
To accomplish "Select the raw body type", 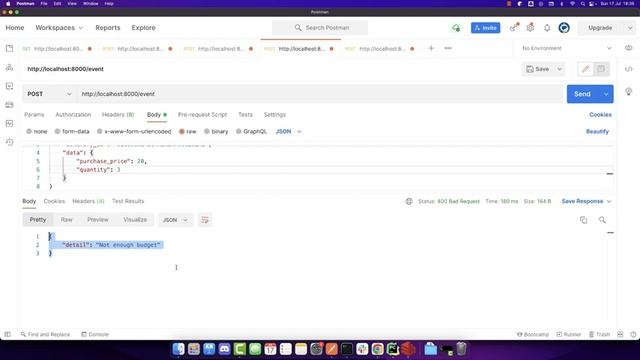I will [x=188, y=131].
